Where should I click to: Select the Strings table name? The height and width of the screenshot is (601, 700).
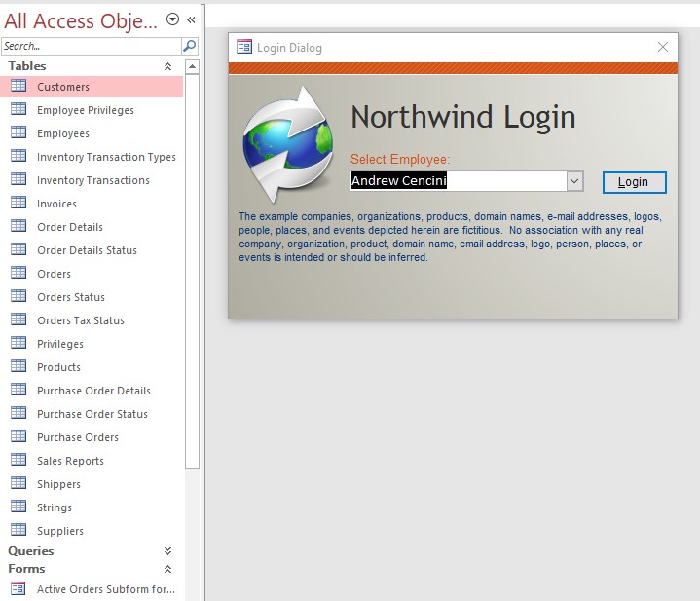pos(55,507)
